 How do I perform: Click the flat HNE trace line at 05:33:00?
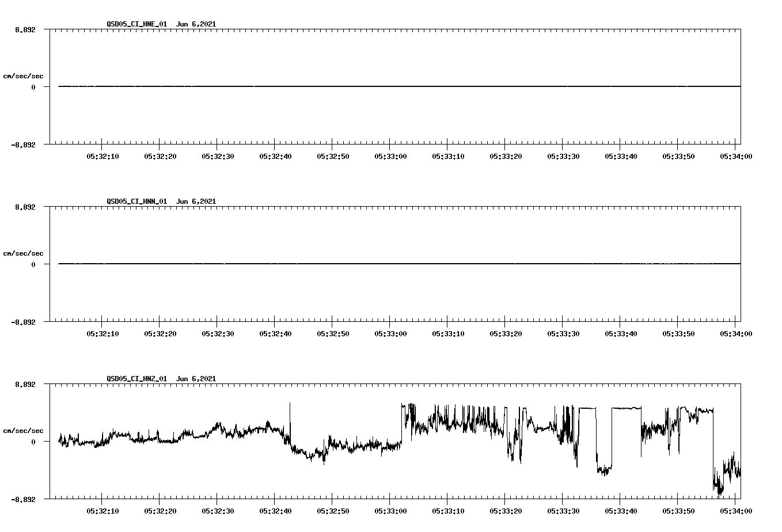390,86
